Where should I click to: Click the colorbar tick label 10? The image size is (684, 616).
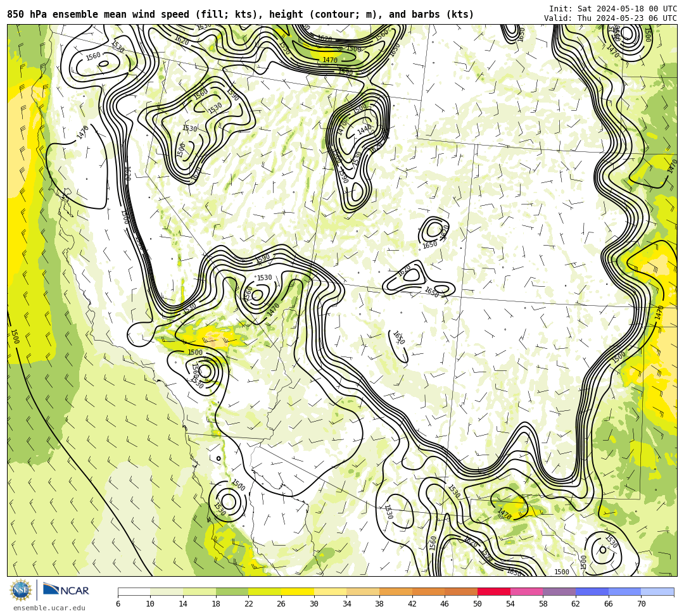pyautogui.click(x=151, y=604)
